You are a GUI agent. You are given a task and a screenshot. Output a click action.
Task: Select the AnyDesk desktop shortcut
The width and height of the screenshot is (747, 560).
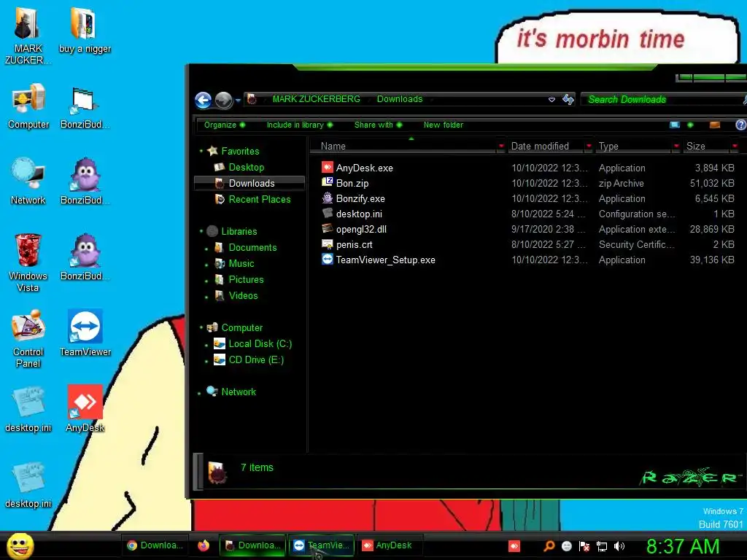pos(85,408)
